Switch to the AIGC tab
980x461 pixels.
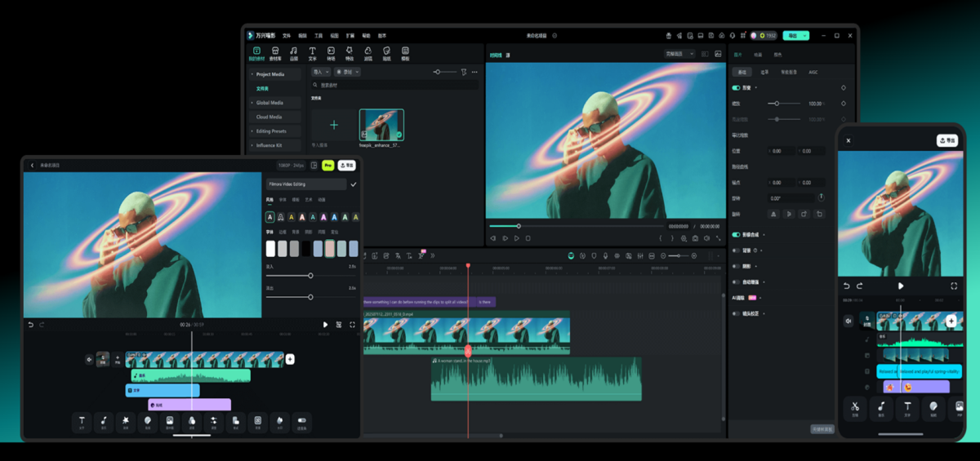pyautogui.click(x=813, y=72)
